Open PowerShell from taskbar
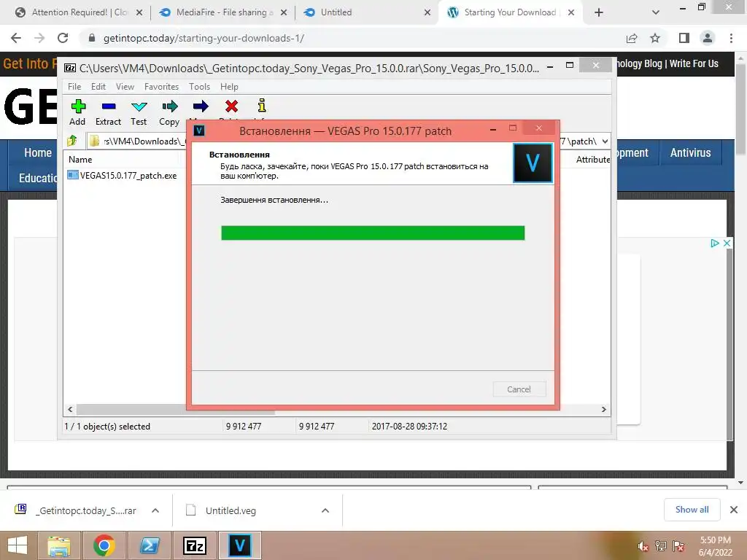This screenshot has width=747, height=560. click(x=149, y=545)
